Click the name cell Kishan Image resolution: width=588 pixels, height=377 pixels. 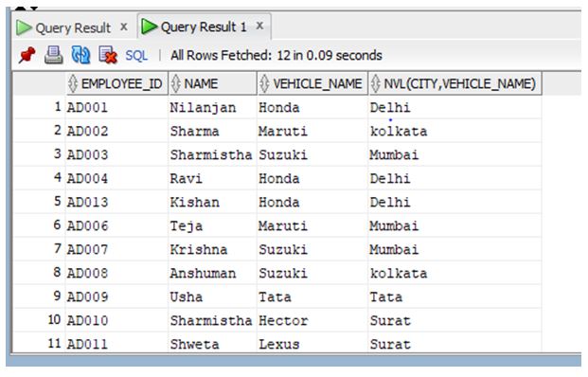tap(213, 202)
